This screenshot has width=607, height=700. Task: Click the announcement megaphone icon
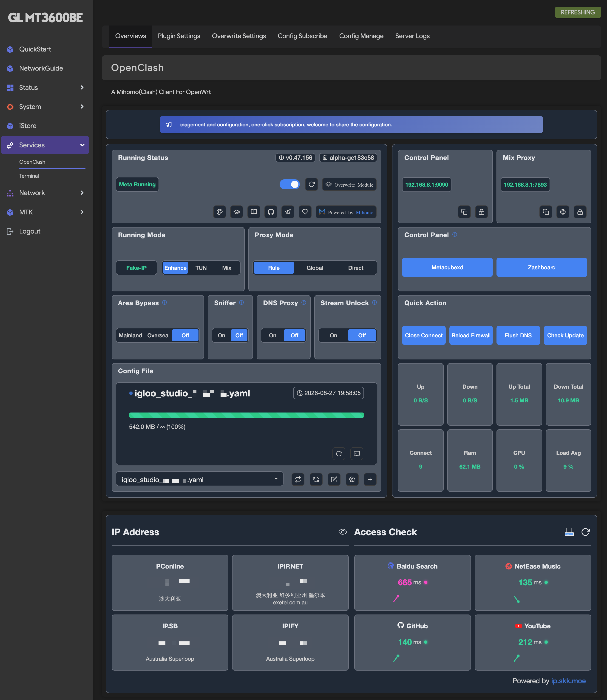[x=169, y=124]
